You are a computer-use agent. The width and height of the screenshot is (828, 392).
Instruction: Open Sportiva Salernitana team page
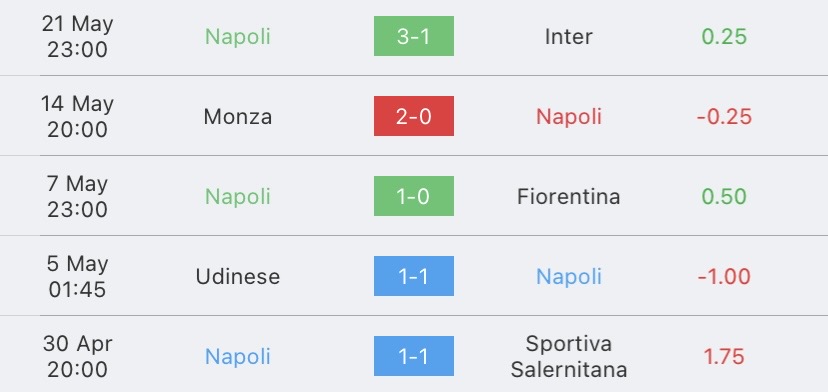point(569,357)
